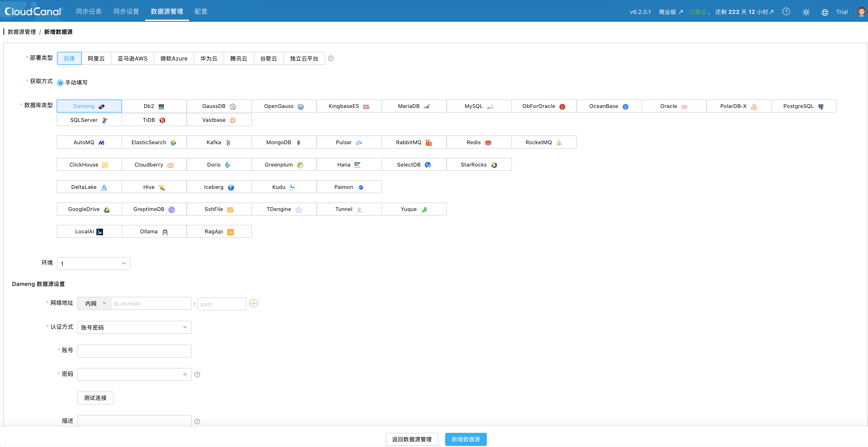This screenshot has width=868, height=447.
Task: Choose GoogleDrive data source
Action: click(x=89, y=209)
